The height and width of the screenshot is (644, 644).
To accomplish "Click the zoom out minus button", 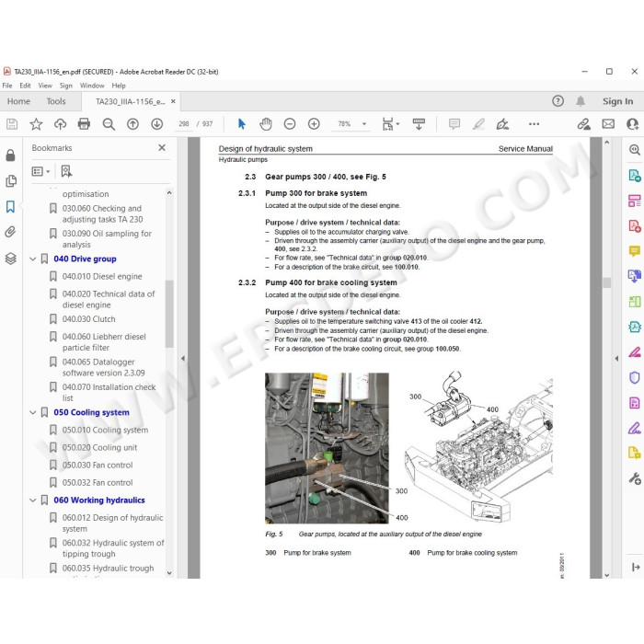I will tap(290, 123).
